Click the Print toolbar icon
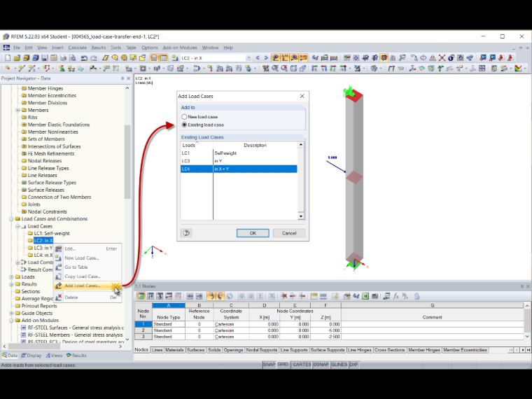Viewport: 532px width, 399px height. pyautogui.click(x=63, y=58)
